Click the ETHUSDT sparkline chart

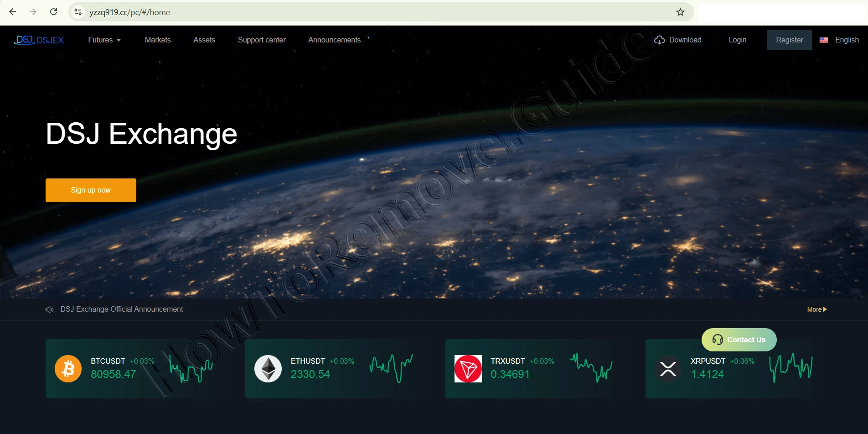[x=391, y=368]
